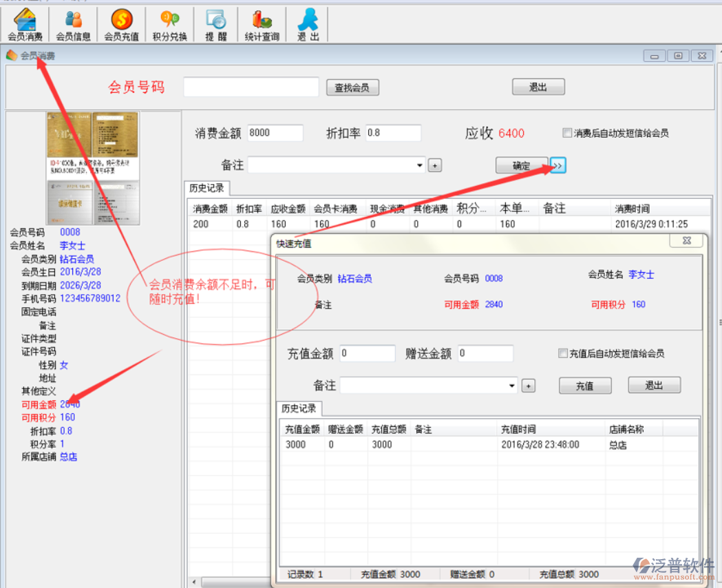Enable 充值后自动发短信给会员 checkbox
Viewport: 722px width, 588px height.
pos(563,354)
